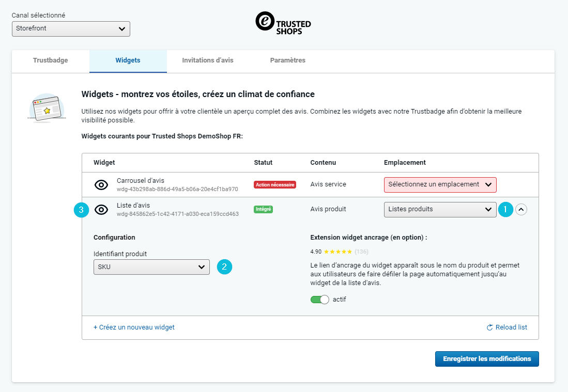The height and width of the screenshot is (392, 568).
Task: Collapse the Liste d'avis row chevron
Action: pyautogui.click(x=521, y=209)
